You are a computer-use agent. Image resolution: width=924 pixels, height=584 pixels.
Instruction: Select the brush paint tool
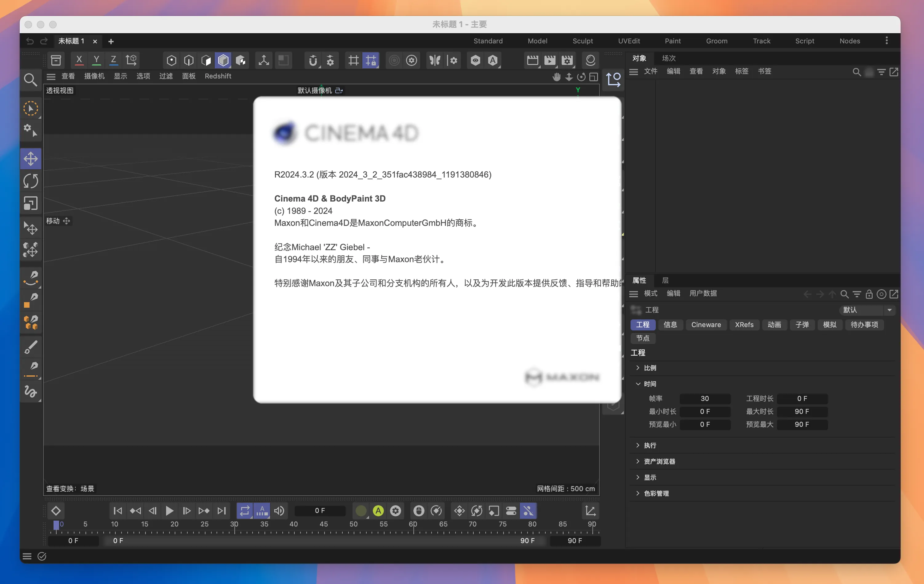pos(31,347)
